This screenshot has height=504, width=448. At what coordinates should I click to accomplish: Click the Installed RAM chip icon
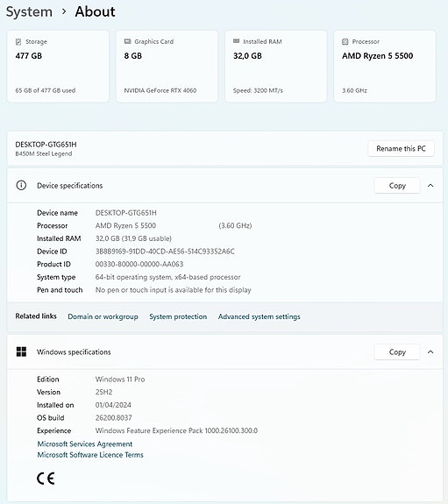[x=237, y=41]
